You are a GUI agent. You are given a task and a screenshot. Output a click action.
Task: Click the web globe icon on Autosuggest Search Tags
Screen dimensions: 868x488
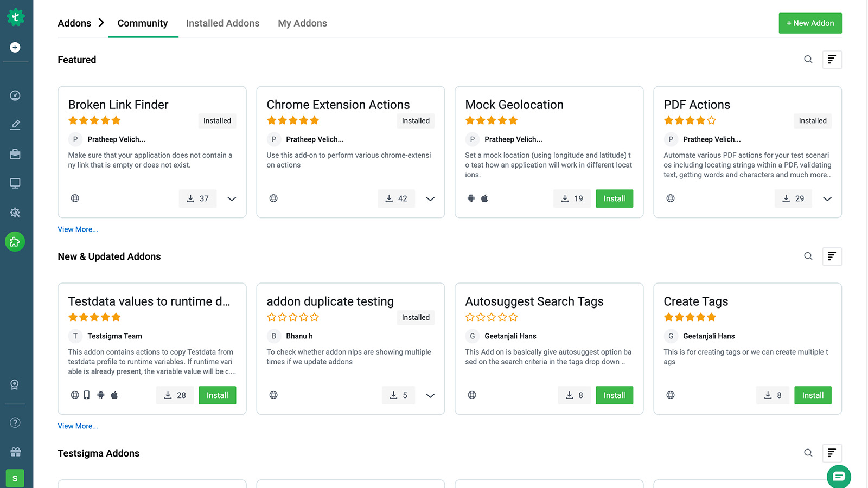point(472,395)
